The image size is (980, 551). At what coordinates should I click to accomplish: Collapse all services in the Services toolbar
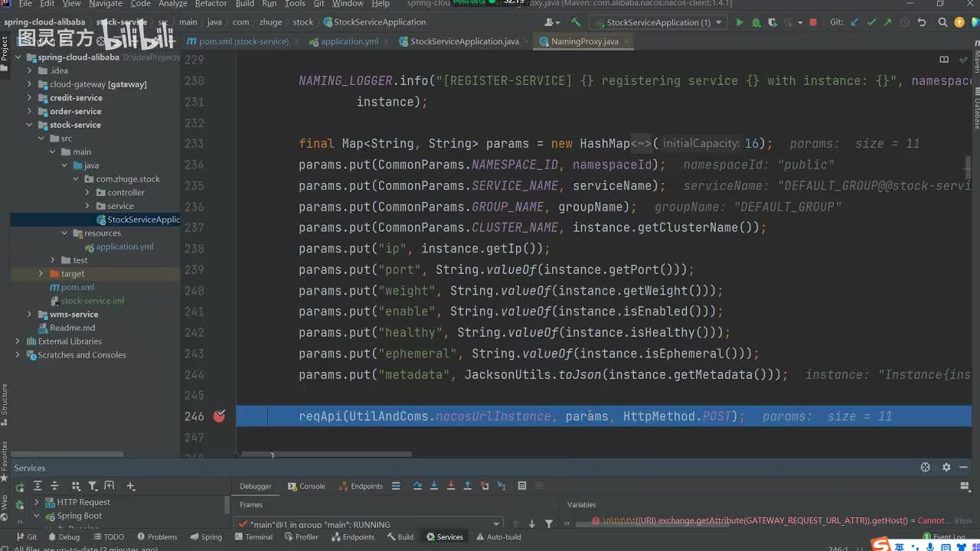pyautogui.click(x=54, y=486)
